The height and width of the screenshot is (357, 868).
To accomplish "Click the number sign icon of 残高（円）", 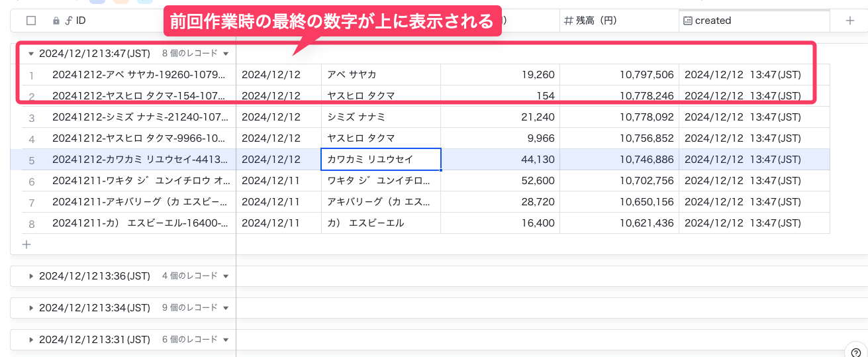I will (568, 21).
